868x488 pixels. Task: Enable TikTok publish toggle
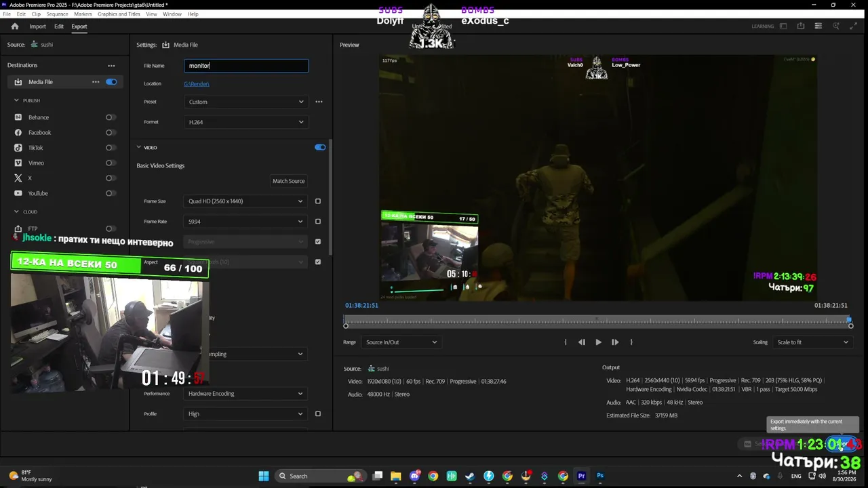(111, 148)
